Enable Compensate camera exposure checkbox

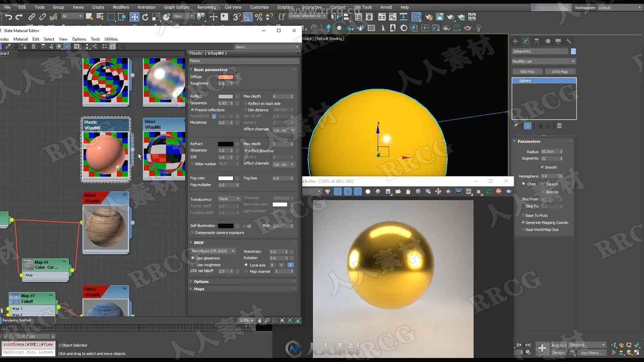coord(192,232)
